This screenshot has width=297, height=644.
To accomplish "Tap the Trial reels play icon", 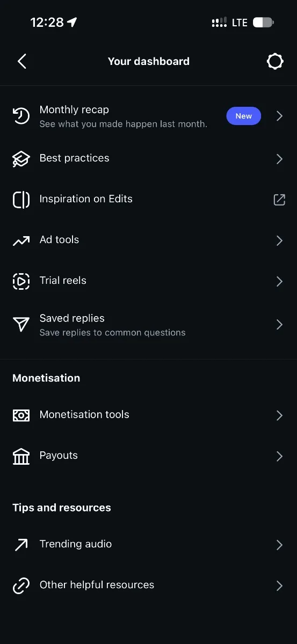I will click(21, 281).
